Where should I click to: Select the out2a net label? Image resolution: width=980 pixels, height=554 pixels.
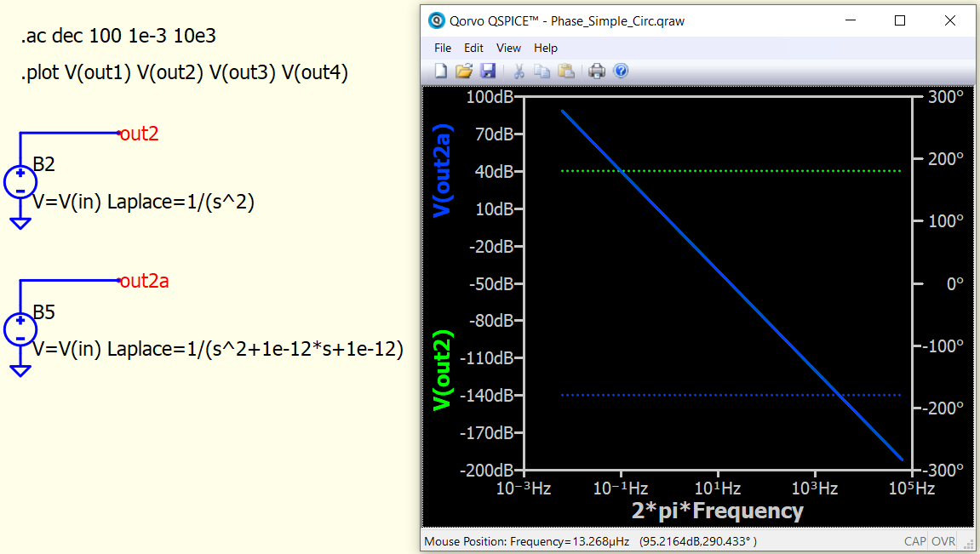click(x=144, y=281)
